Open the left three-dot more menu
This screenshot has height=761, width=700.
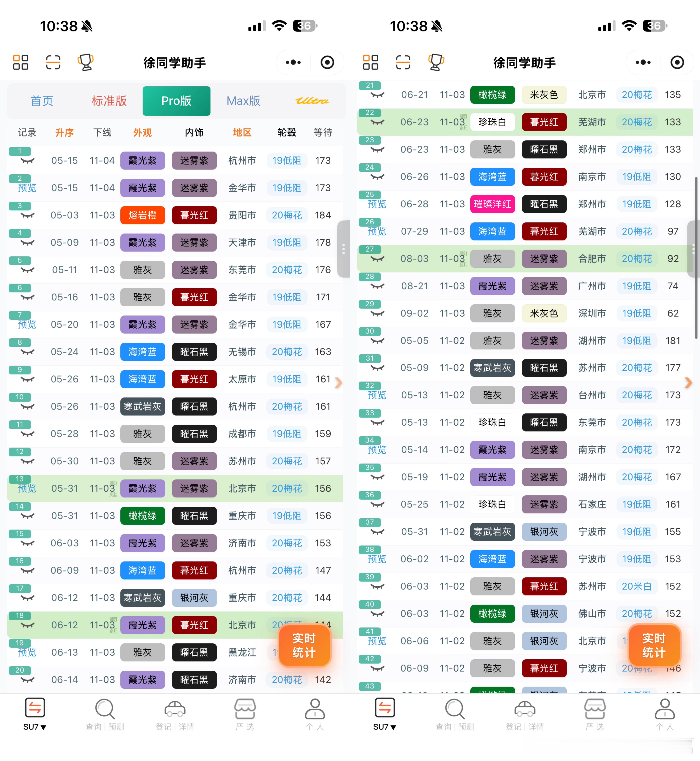tap(293, 63)
